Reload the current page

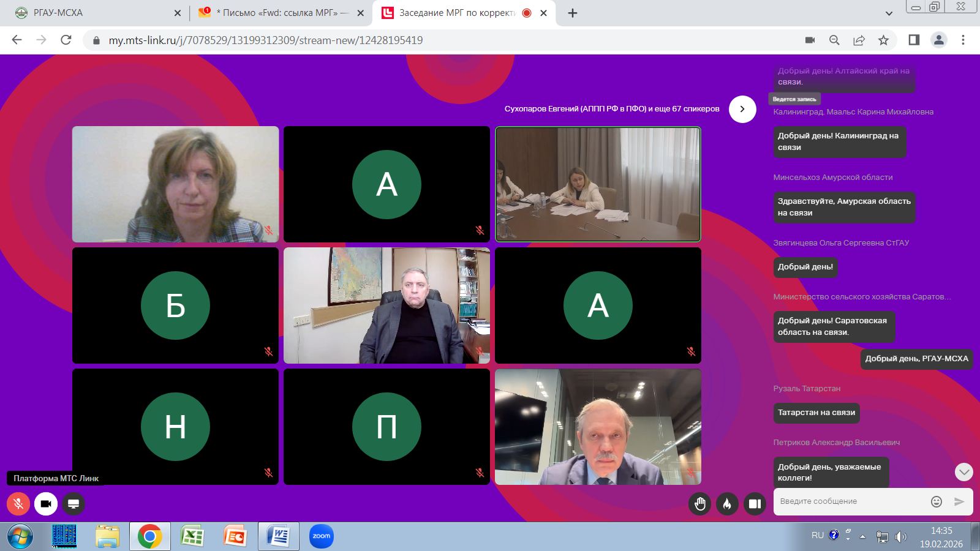(66, 40)
